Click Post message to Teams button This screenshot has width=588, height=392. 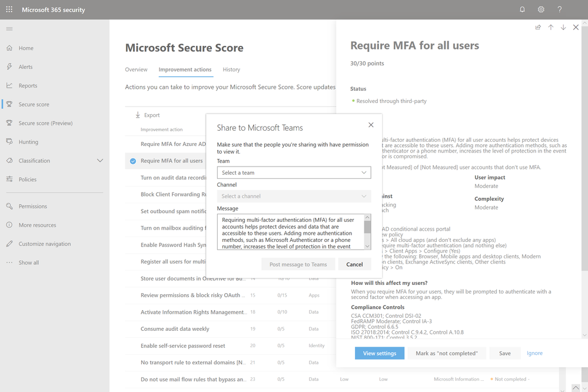(298, 264)
